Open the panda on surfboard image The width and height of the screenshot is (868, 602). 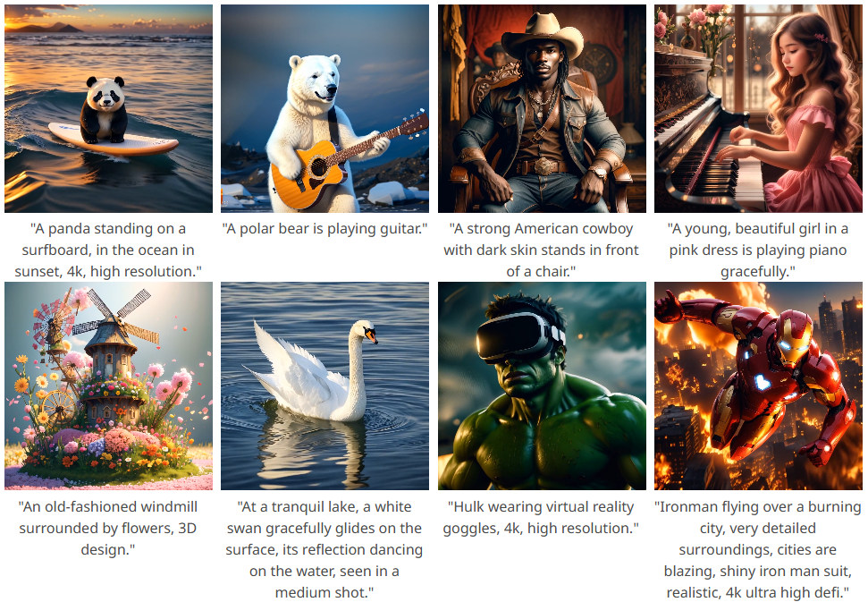(x=108, y=108)
